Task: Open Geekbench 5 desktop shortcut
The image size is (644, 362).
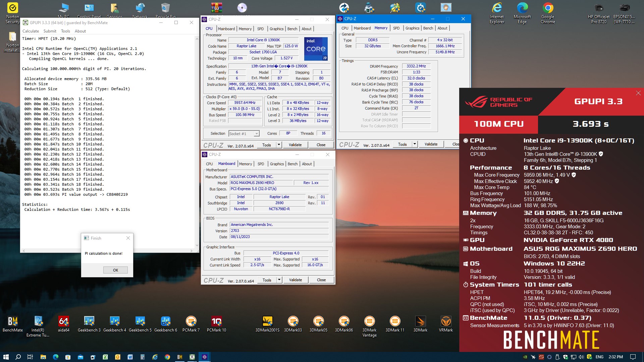Action: pyautogui.click(x=140, y=324)
